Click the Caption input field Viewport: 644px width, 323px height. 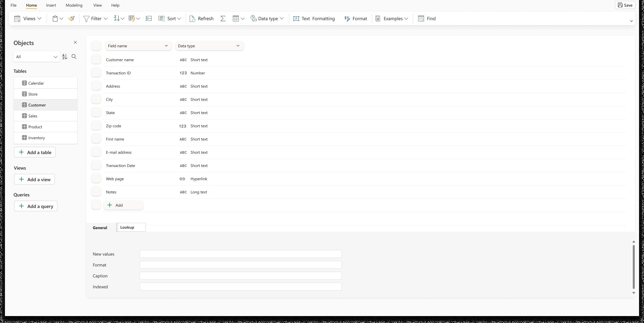[240, 276]
